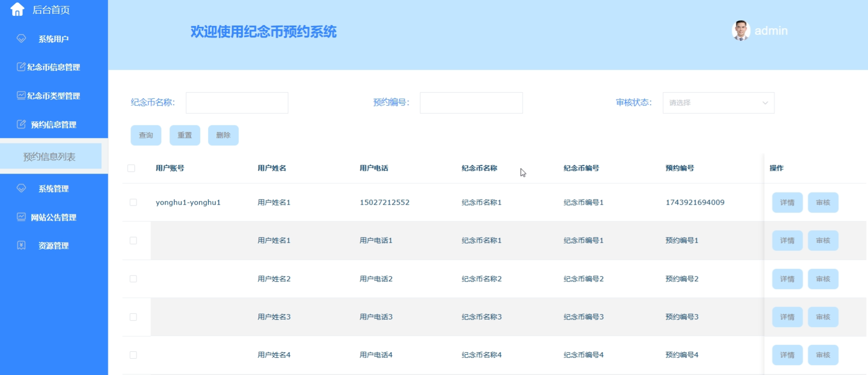Click the 1743921694009 reservation number cell
The height and width of the screenshot is (375, 868).
[695, 202]
